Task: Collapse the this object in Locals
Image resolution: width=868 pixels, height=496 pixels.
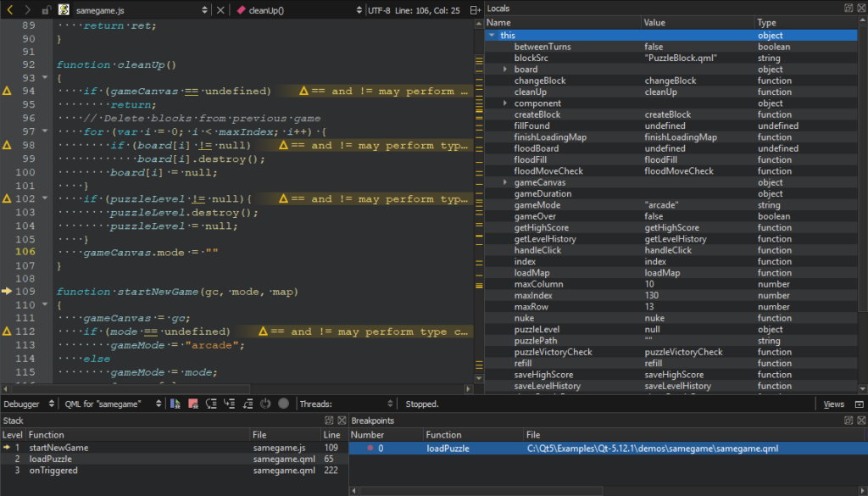Action: click(x=492, y=35)
